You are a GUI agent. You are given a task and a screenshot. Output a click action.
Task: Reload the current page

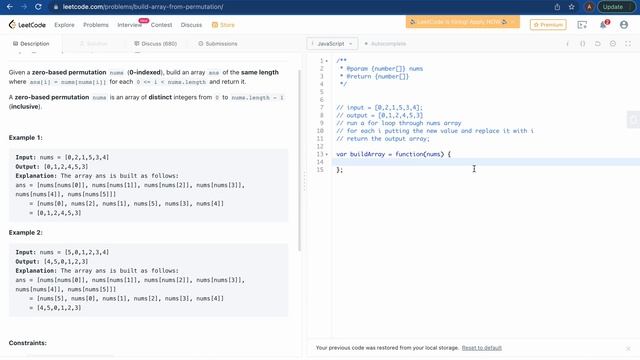click(x=38, y=7)
